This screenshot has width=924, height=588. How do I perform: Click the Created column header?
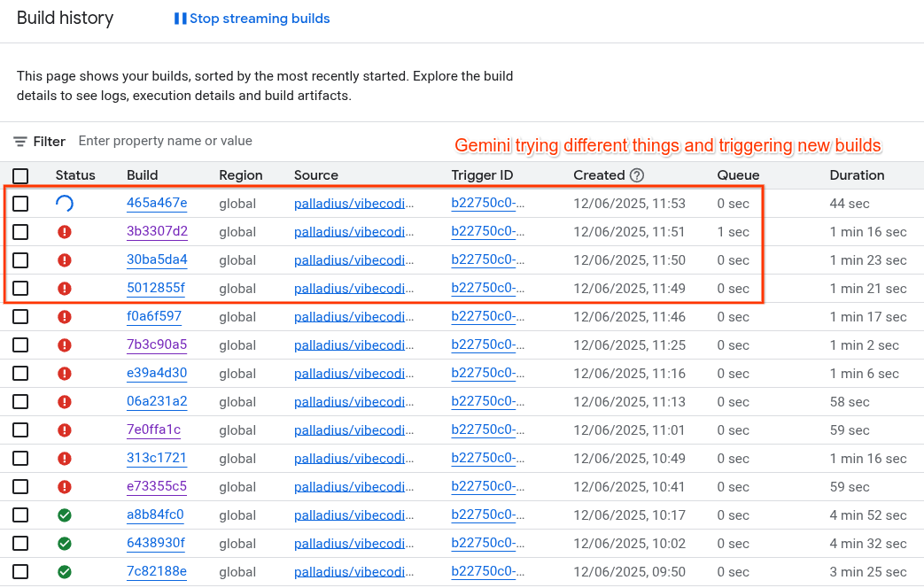point(599,175)
